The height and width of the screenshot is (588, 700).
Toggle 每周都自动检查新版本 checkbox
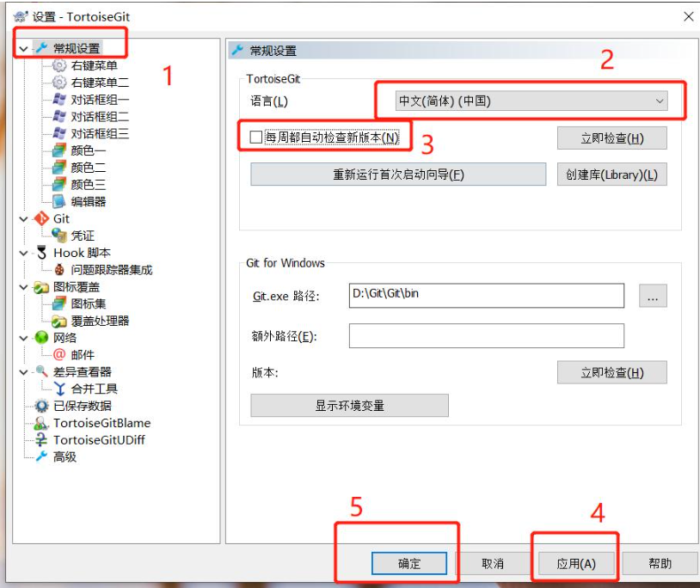click(x=255, y=137)
